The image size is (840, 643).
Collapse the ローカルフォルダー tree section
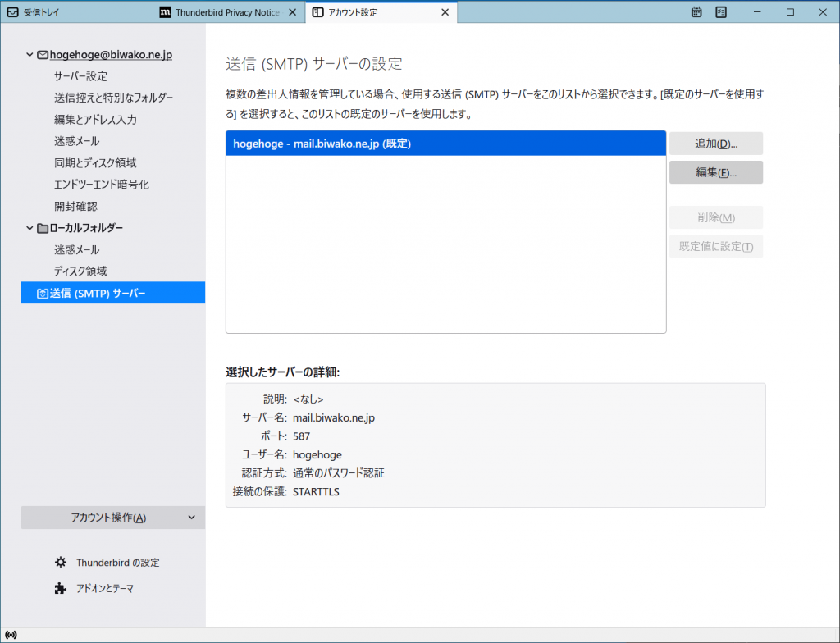coord(30,228)
